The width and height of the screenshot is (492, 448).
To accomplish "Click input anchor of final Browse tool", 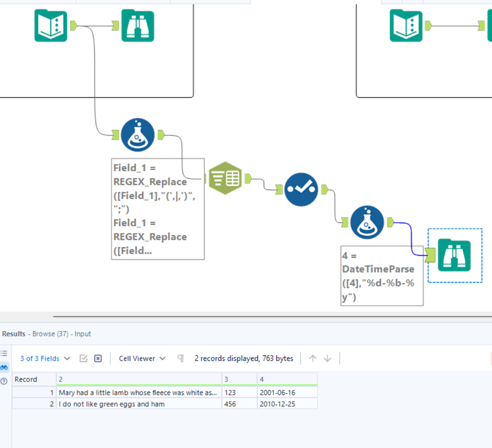I will 430,255.
